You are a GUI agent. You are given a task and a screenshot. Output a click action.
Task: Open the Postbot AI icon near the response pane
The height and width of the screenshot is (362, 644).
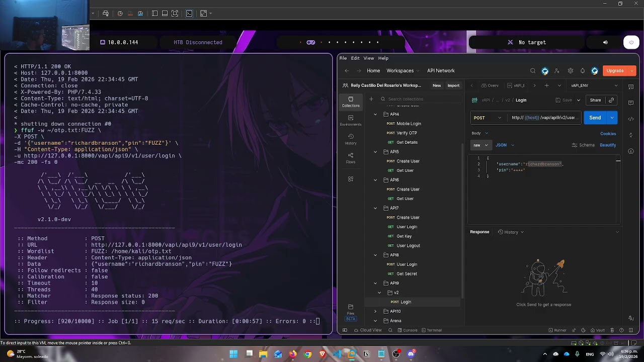[631, 318]
